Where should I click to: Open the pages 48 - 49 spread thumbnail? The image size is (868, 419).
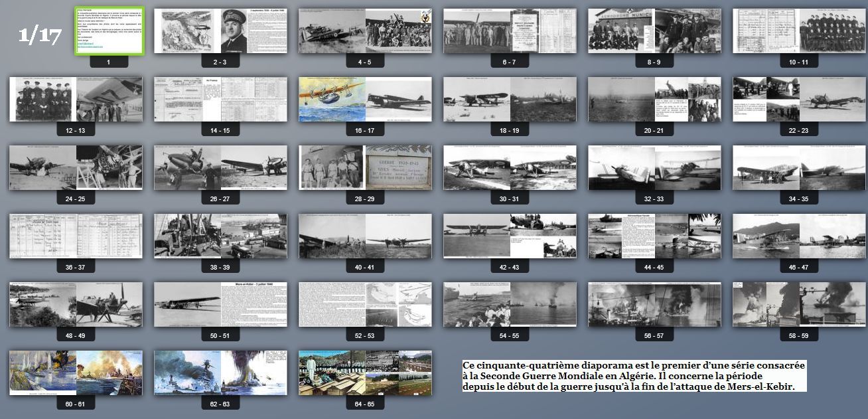coord(76,305)
